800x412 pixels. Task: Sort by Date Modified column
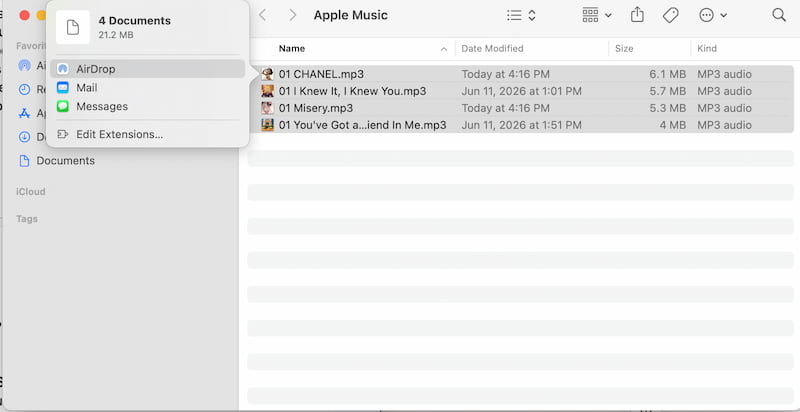492,48
